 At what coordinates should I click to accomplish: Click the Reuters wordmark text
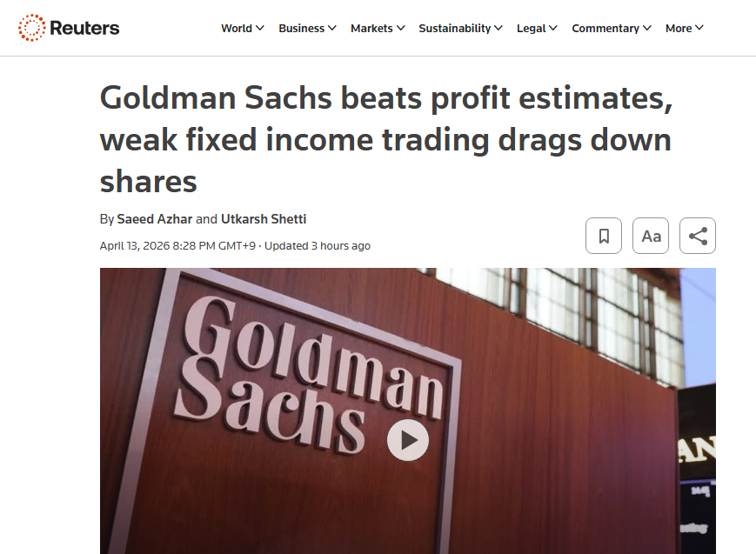[x=84, y=28]
